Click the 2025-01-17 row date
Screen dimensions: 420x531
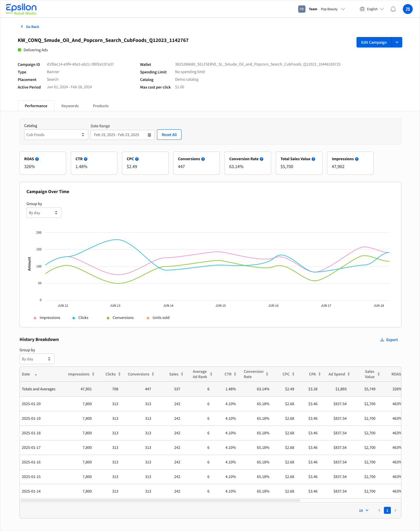click(31, 447)
